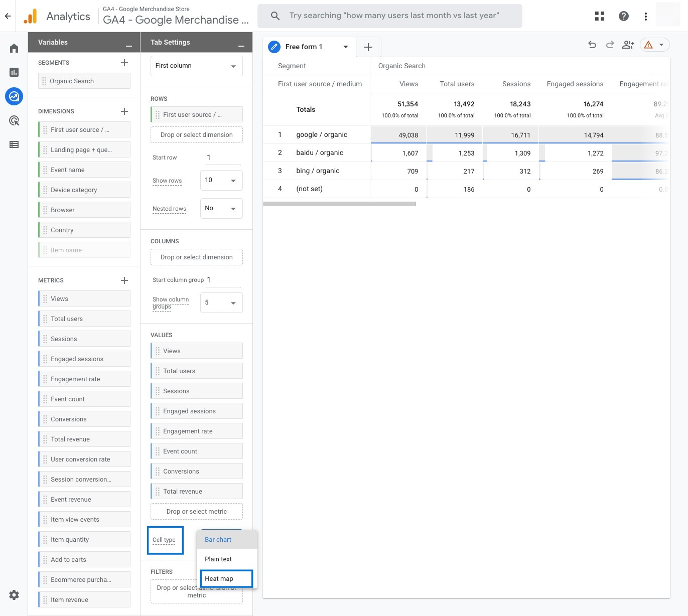
Task: Select Heat map cell type option
Action: tap(227, 579)
